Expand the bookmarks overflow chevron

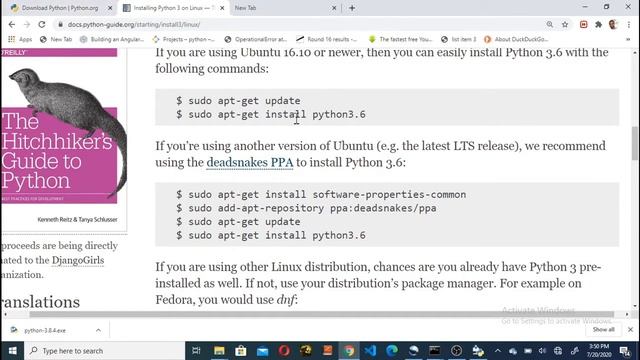click(x=628, y=39)
